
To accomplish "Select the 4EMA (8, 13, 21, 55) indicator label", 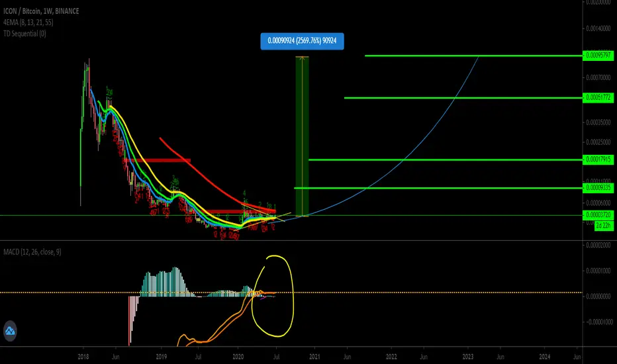I will pos(28,23).
